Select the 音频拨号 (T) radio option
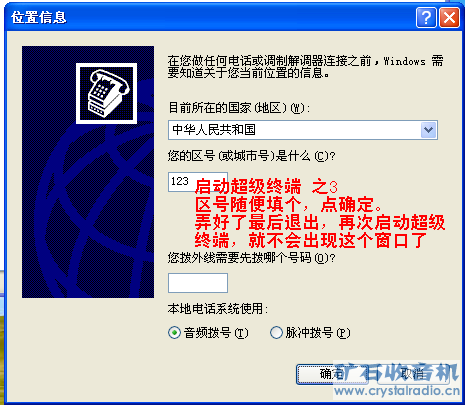This screenshot has width=465, height=405. pyautogui.click(x=174, y=333)
